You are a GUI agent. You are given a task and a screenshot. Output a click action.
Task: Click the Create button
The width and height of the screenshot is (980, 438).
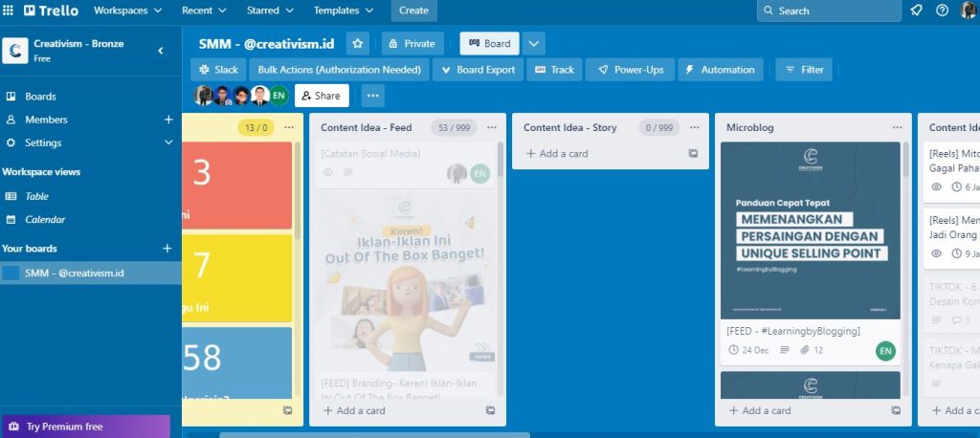413,11
